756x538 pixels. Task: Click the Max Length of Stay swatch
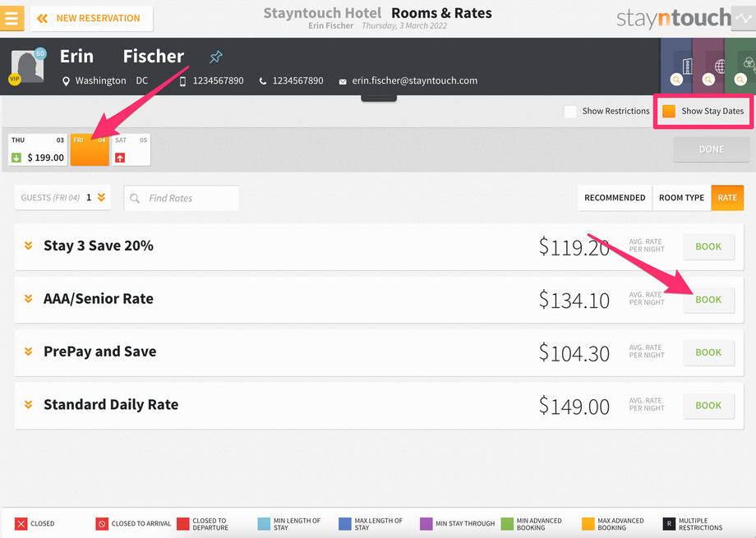point(345,523)
